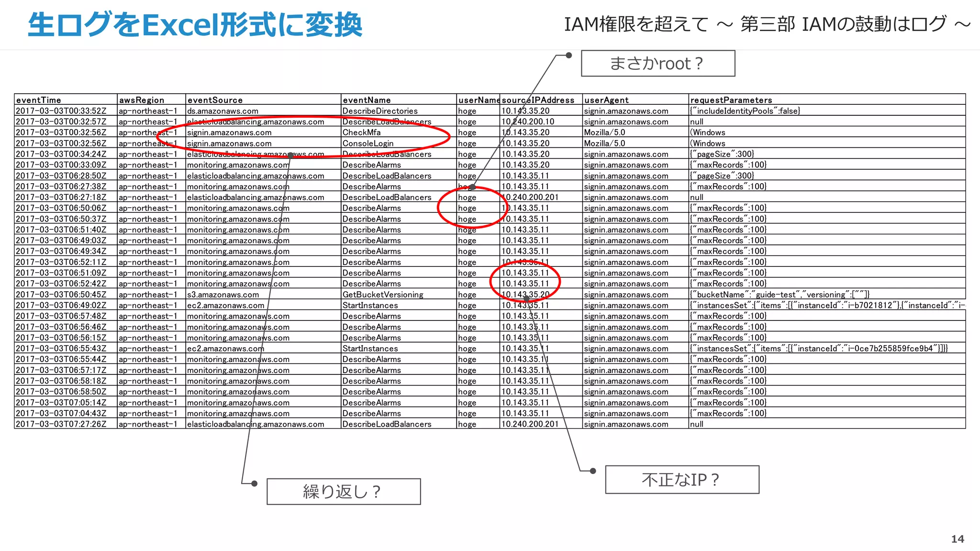Click the eventTime column header

(66, 99)
